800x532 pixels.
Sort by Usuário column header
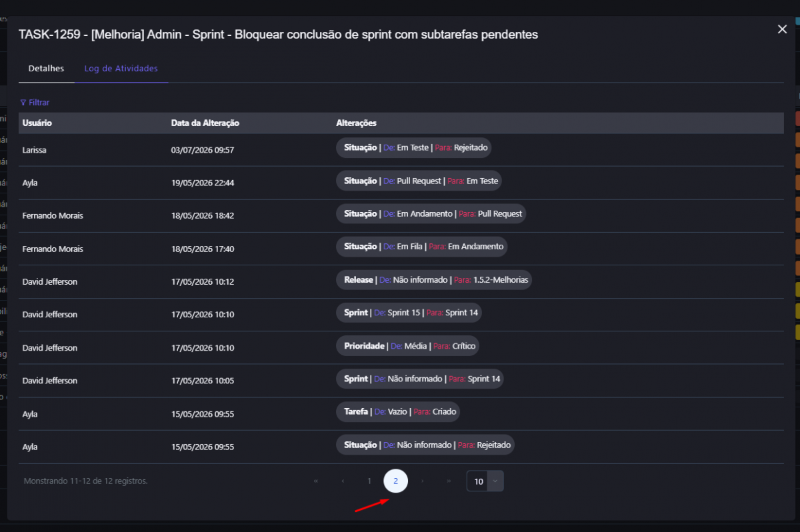pyautogui.click(x=37, y=123)
